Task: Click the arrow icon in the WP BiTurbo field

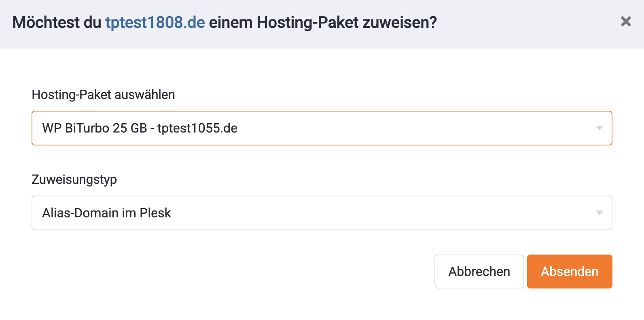Action: tap(599, 128)
